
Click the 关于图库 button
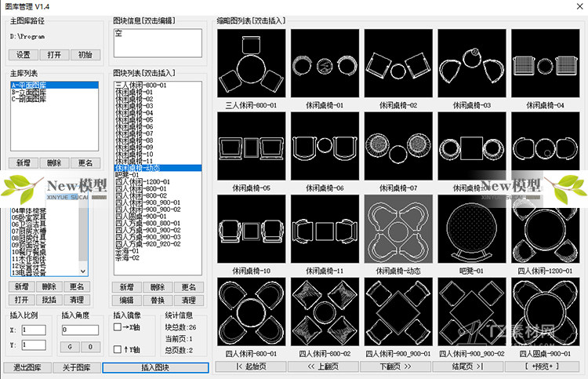click(77, 367)
